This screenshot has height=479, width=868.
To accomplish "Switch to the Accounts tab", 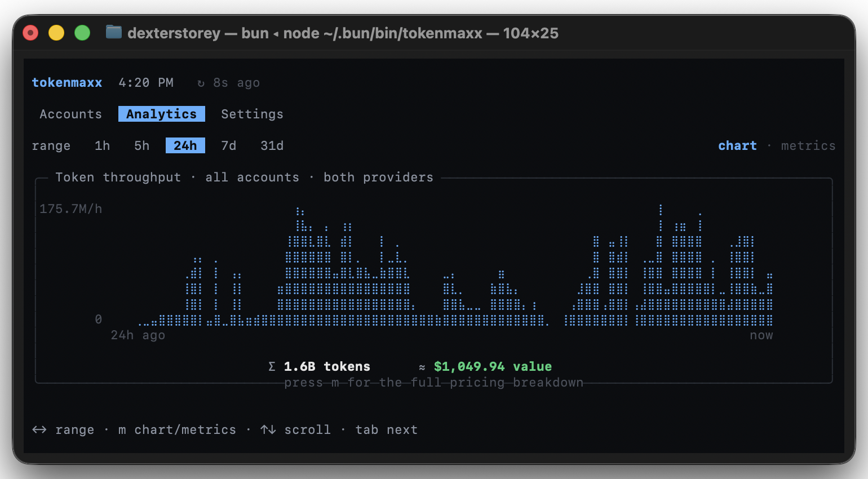I will pos(70,114).
